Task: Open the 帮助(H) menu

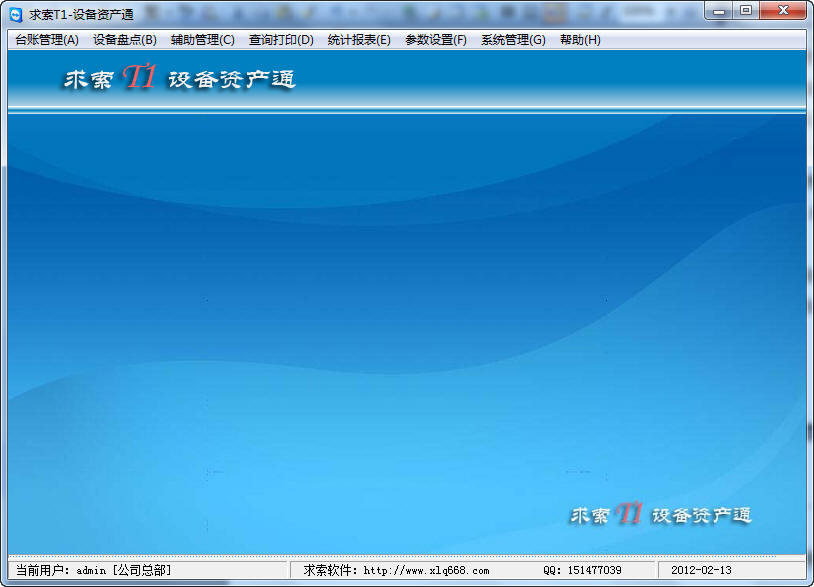Action: (580, 40)
